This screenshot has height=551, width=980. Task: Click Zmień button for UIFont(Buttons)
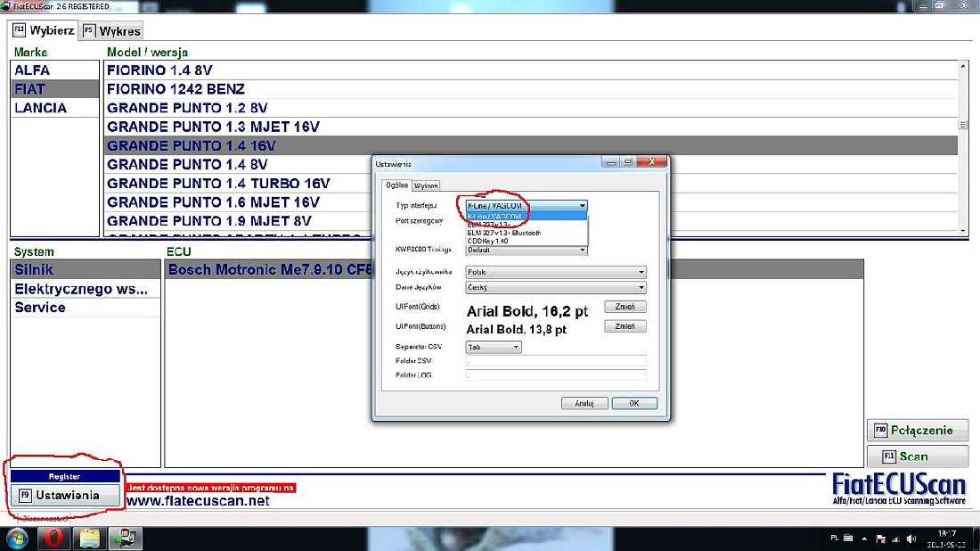(625, 326)
